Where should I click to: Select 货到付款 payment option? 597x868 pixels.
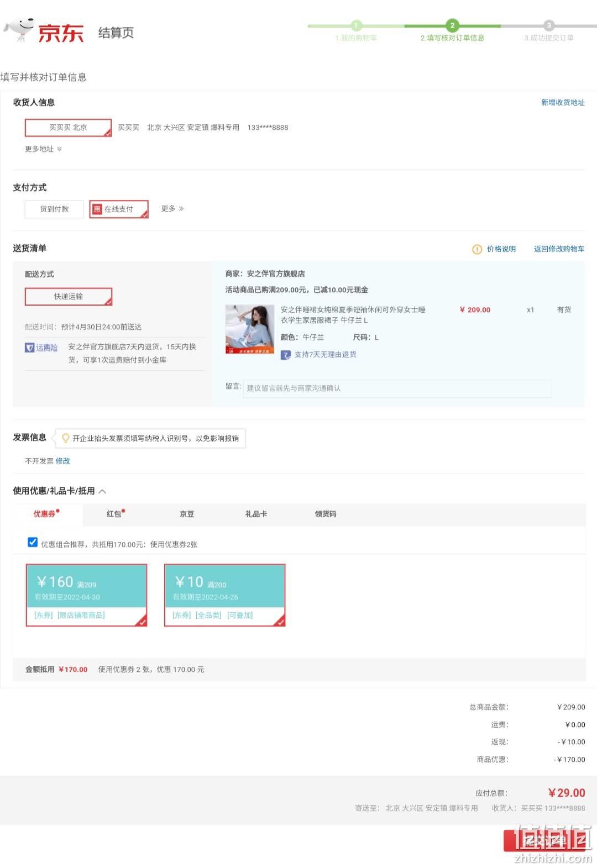tap(54, 209)
